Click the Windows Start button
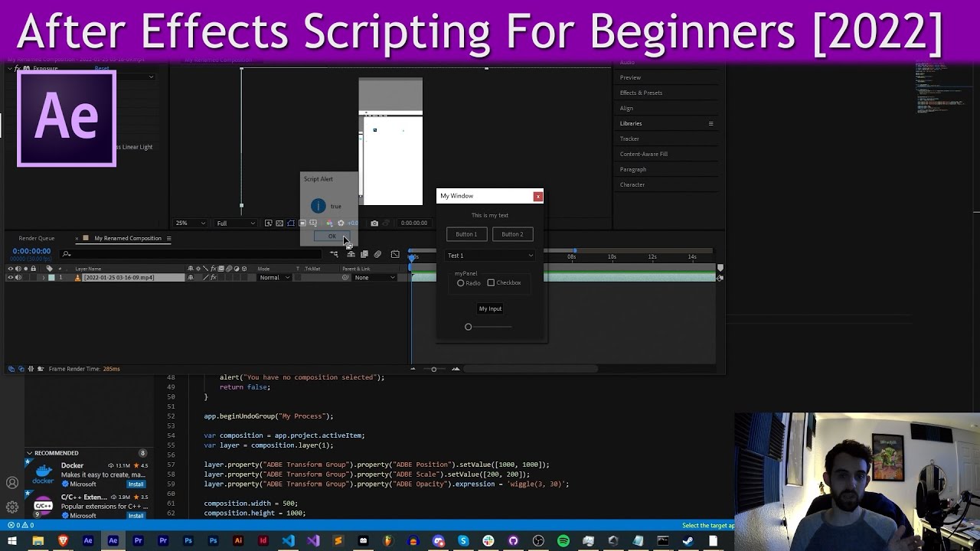 pyautogui.click(x=13, y=541)
